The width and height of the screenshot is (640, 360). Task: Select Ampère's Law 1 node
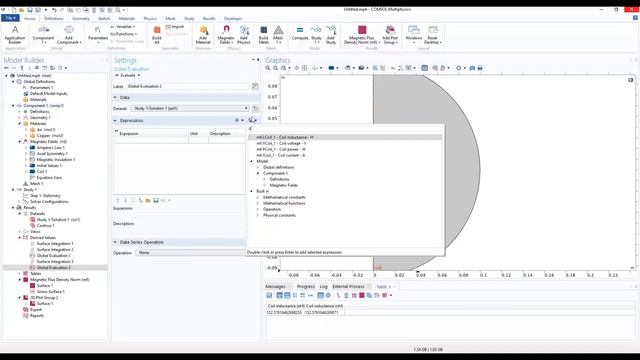pos(50,147)
